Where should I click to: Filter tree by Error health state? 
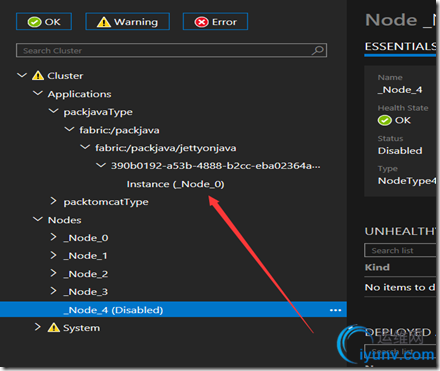point(215,22)
